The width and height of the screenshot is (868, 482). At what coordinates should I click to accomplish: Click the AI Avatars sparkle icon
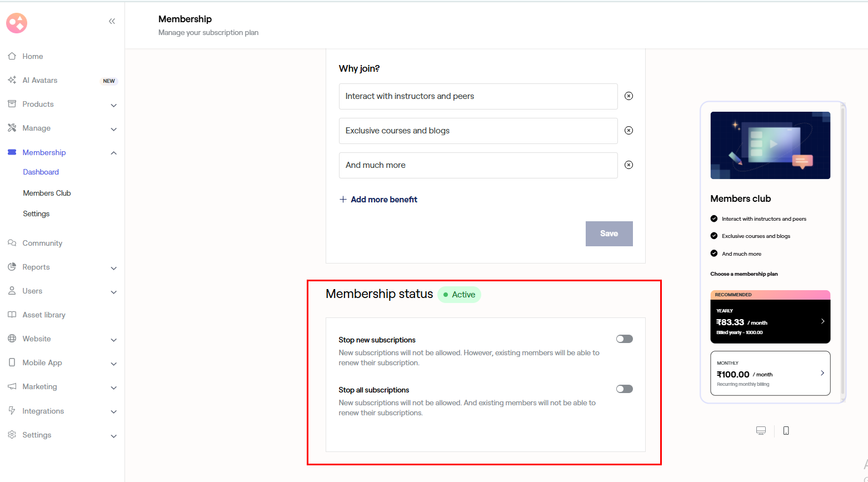pyautogui.click(x=12, y=80)
